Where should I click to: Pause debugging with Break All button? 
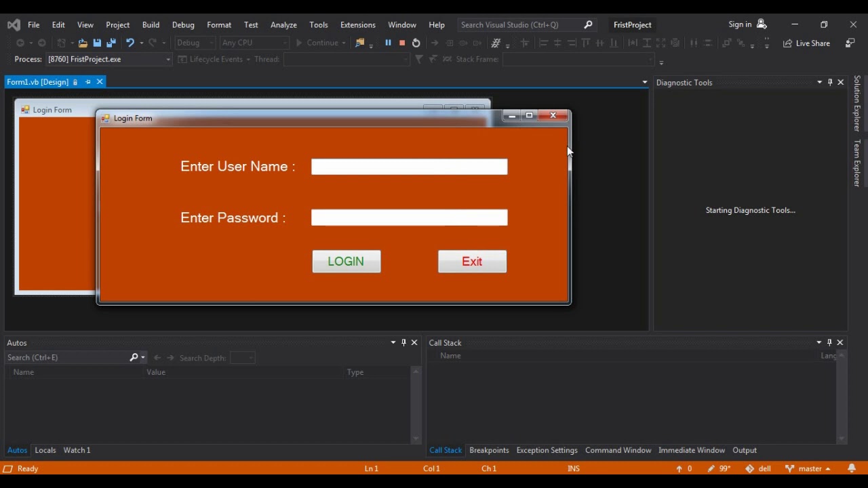click(388, 43)
